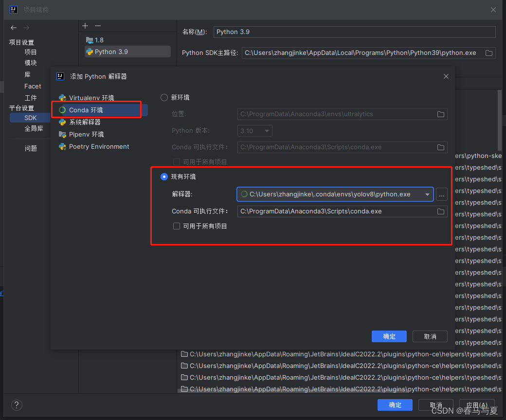This screenshot has height=420, width=506.
Task: Open 问题 problems section
Action: coord(30,148)
